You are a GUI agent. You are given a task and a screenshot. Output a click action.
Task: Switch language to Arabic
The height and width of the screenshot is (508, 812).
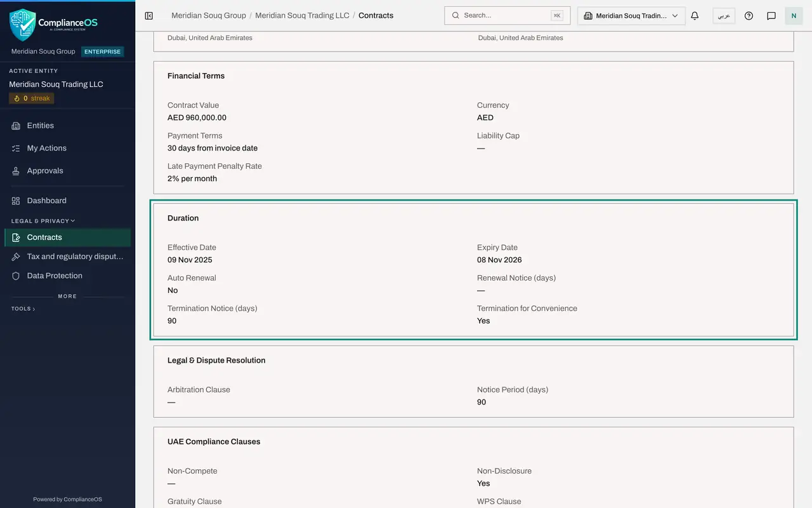724,16
